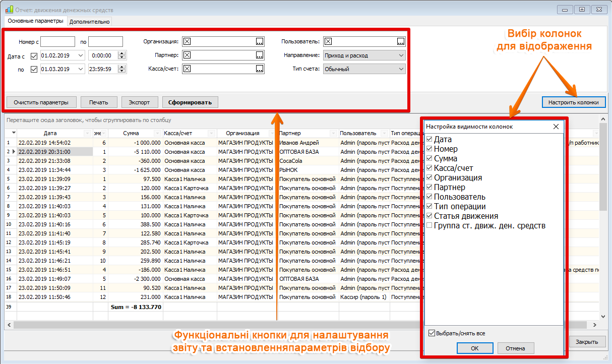Open Настроить колонки column settings
Screen dimensions: 612x364
point(574,102)
